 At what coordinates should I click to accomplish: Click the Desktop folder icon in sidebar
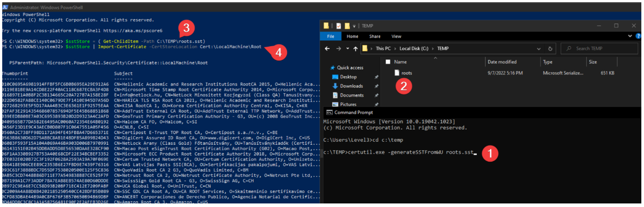[x=335, y=77]
